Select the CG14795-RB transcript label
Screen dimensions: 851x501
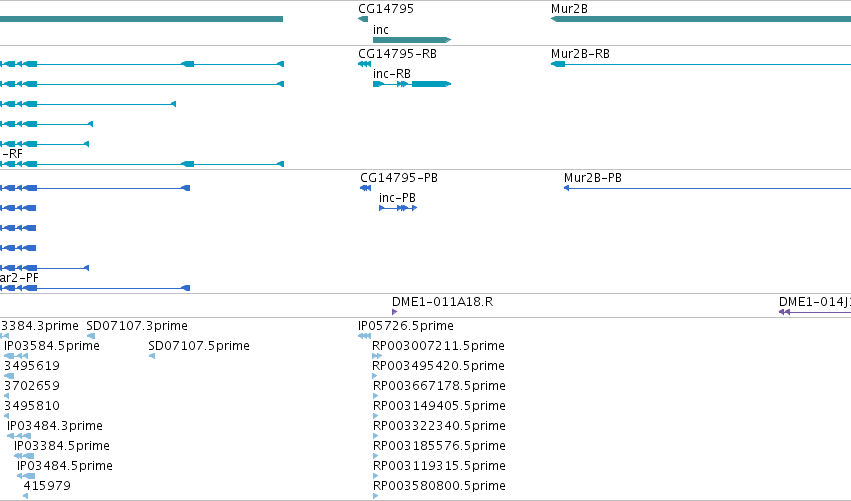(397, 54)
